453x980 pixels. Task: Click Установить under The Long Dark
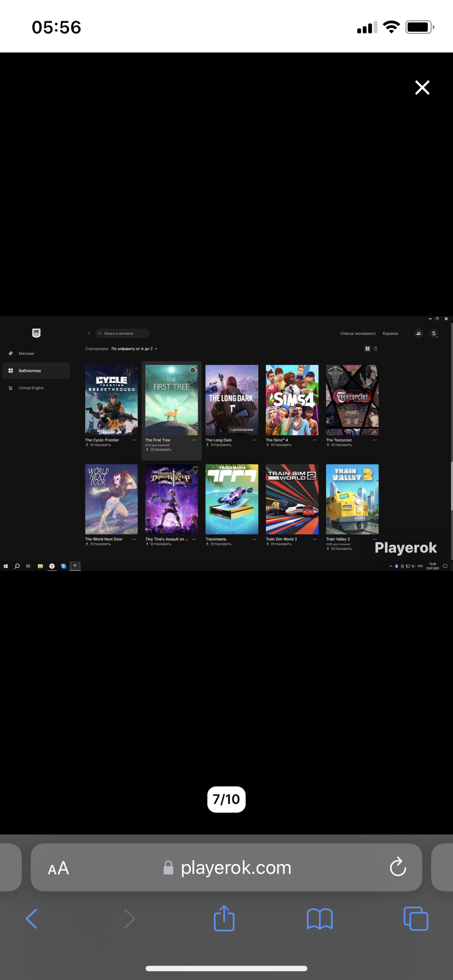219,445
